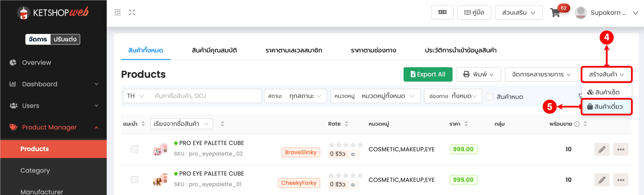
Task: Select TH language search dropdown
Action: click(x=136, y=96)
